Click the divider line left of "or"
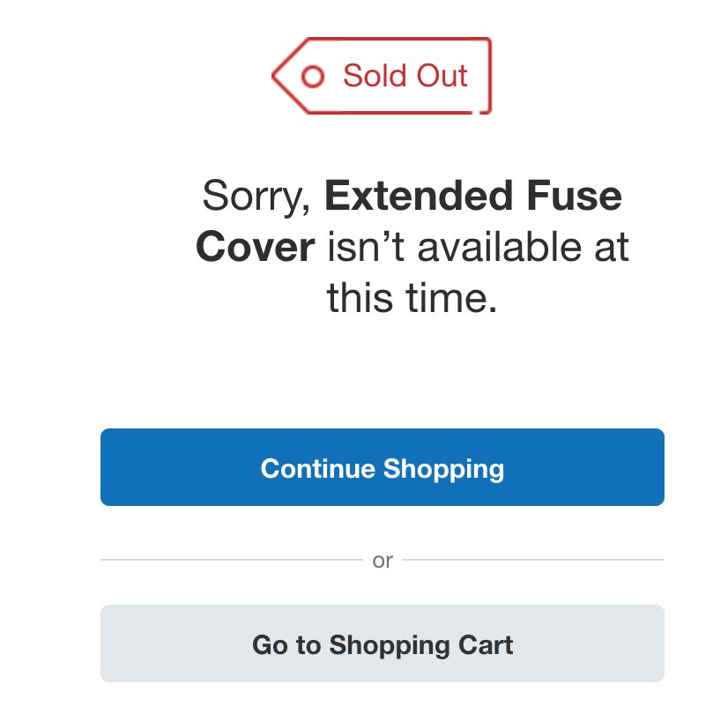Viewport: 728px width, 714px height. pyautogui.click(x=231, y=560)
